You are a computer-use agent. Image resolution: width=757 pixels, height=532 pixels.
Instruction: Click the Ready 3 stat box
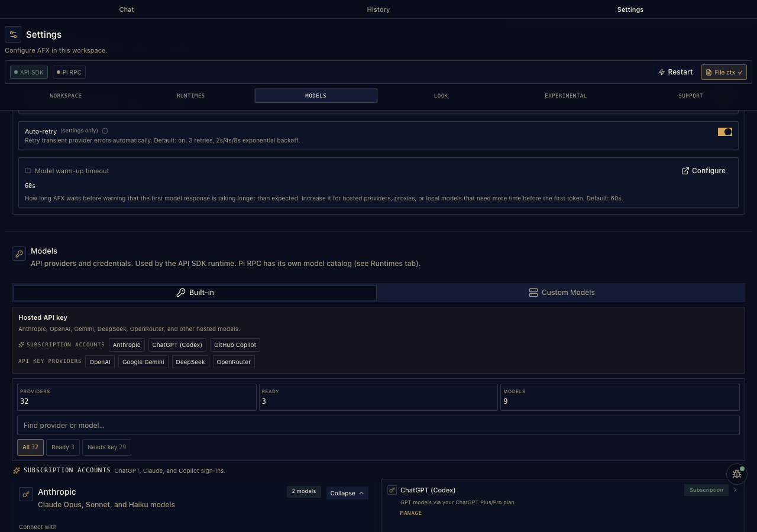pos(378,397)
